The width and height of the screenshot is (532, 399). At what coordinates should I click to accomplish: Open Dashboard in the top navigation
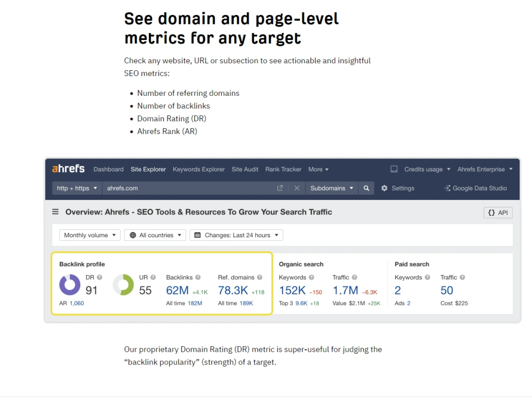point(109,169)
